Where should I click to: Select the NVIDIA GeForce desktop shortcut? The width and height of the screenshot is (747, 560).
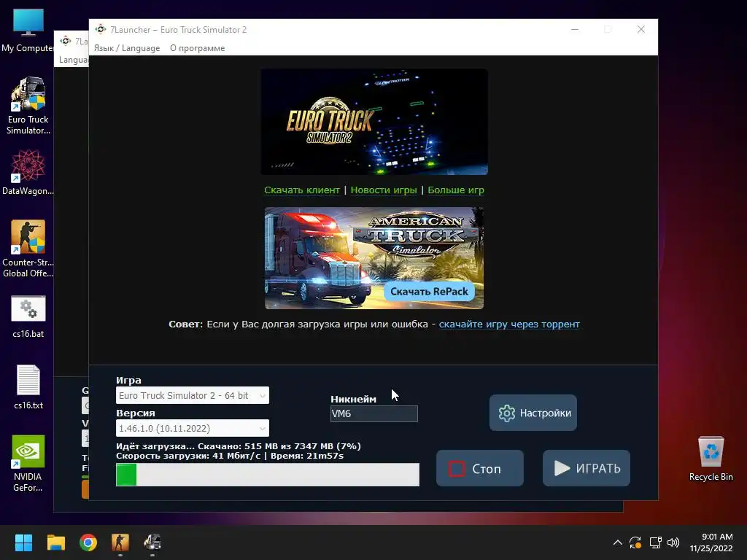pos(28,463)
